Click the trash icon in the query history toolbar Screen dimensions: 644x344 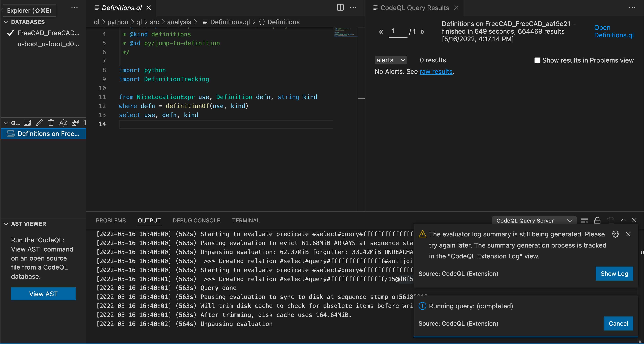(x=51, y=123)
